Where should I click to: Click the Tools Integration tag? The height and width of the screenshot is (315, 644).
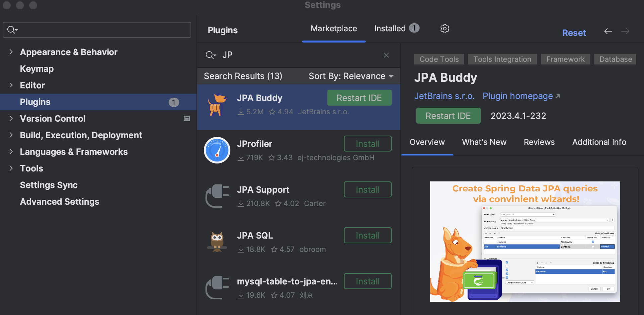point(502,59)
